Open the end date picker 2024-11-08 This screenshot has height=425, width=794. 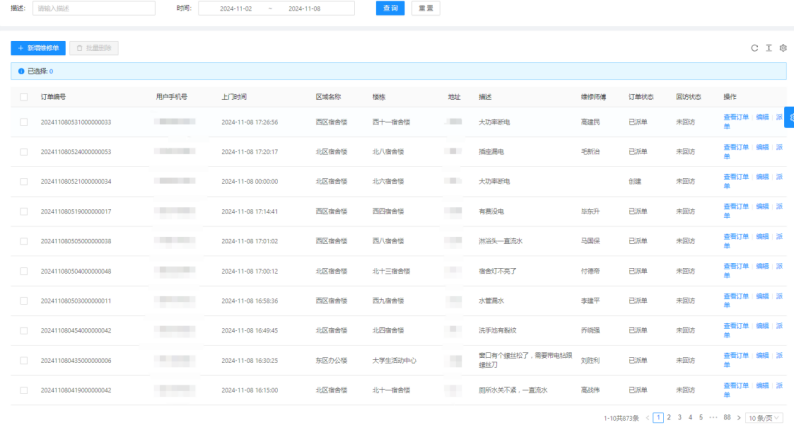(303, 8)
